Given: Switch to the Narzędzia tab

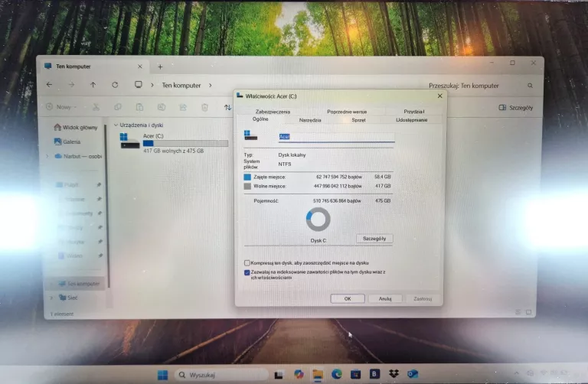Looking at the screenshot, I should [310, 120].
